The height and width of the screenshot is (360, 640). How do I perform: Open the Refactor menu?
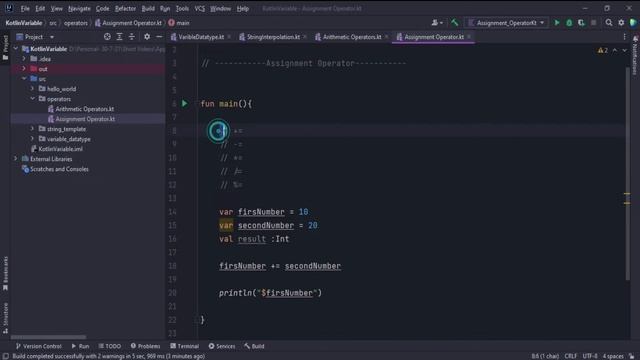point(125,9)
